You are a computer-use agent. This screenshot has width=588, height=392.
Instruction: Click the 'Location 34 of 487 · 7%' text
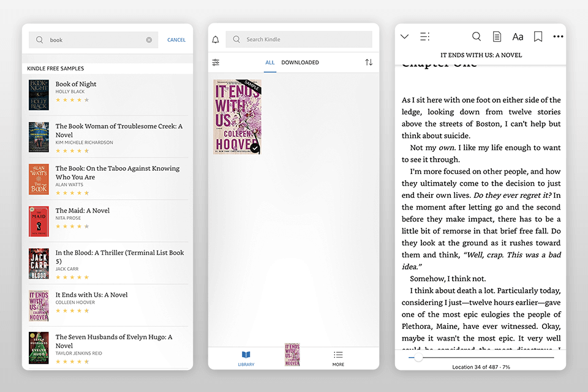tap(481, 367)
